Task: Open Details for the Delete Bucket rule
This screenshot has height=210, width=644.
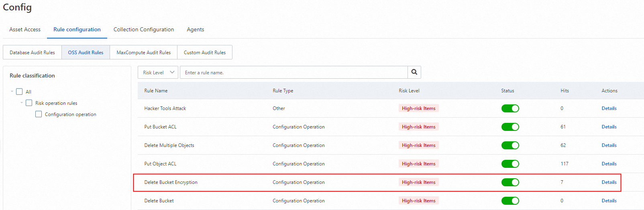Action: pos(609,201)
